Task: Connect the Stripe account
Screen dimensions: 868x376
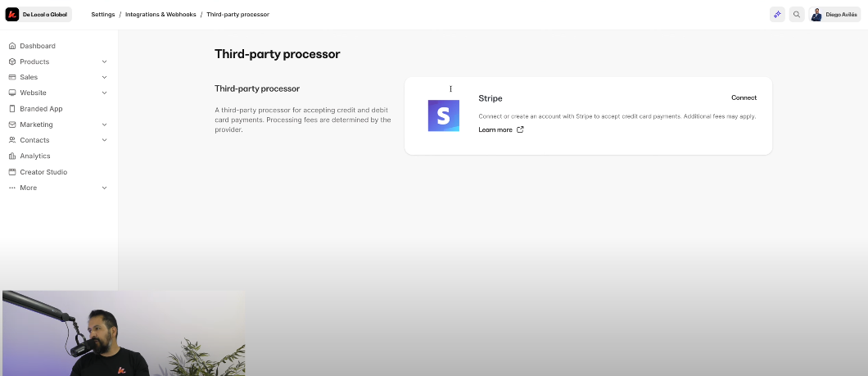Action: [744, 97]
